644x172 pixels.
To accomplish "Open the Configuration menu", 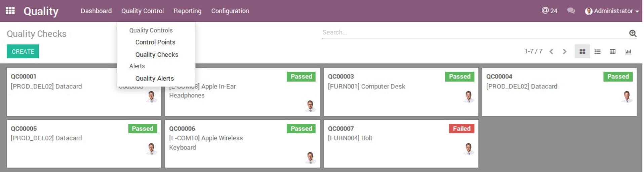I will tap(230, 11).
